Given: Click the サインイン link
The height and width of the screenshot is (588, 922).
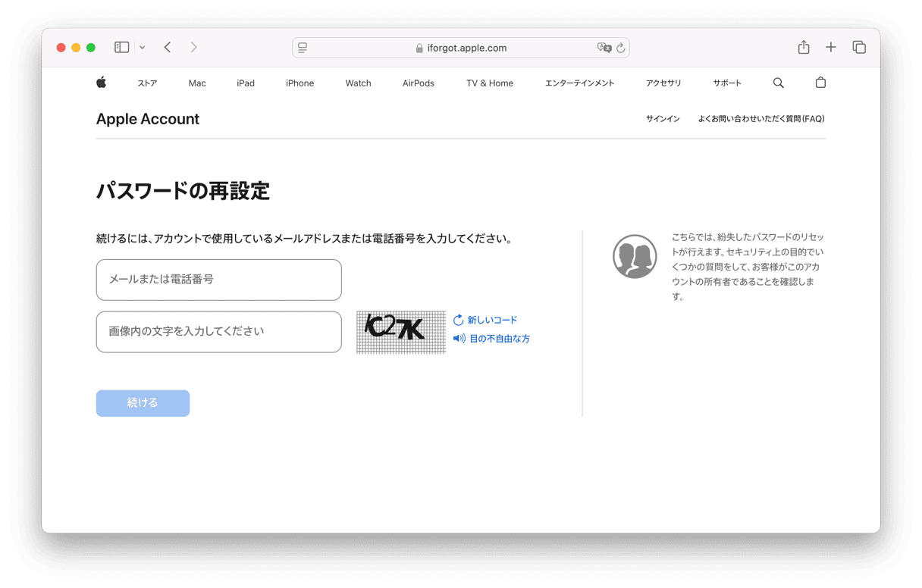Looking at the screenshot, I should click(x=663, y=119).
